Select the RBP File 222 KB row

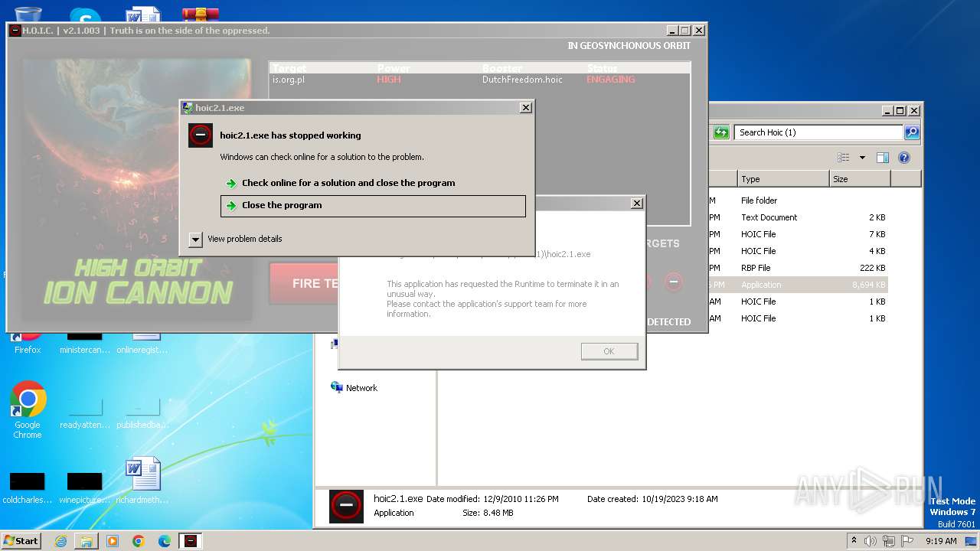pyautogui.click(x=799, y=268)
